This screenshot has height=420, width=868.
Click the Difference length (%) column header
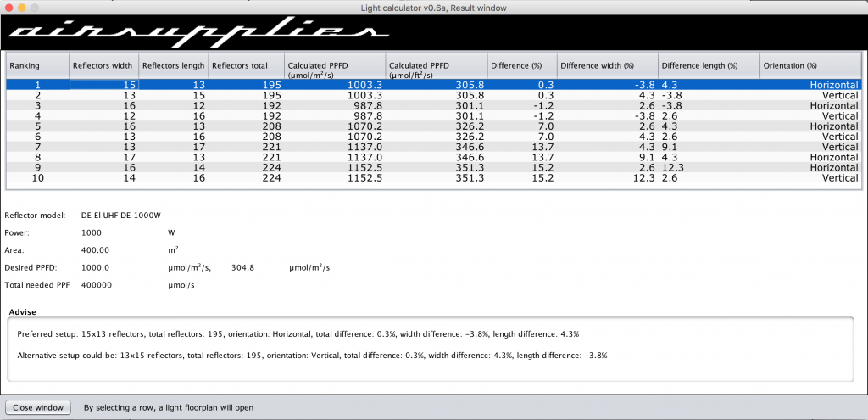click(x=708, y=65)
